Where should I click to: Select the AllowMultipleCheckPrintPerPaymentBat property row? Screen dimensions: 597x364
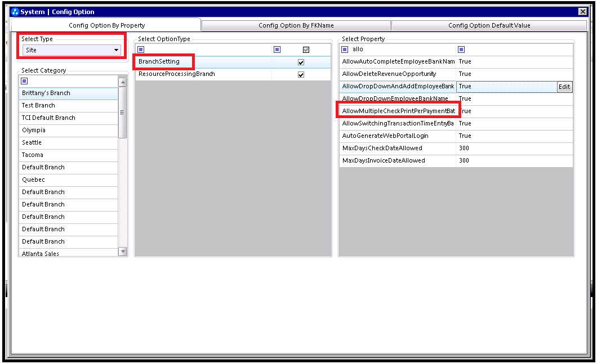(398, 111)
